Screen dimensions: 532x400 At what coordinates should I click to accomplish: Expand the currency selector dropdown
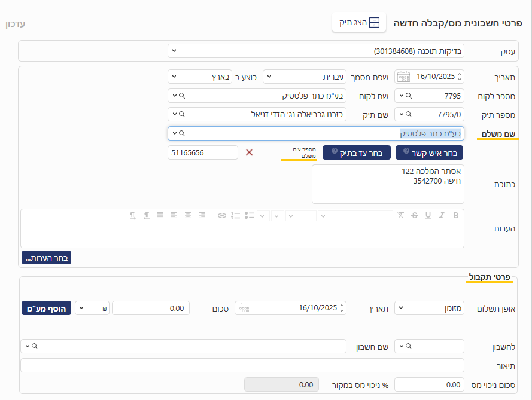92,308
